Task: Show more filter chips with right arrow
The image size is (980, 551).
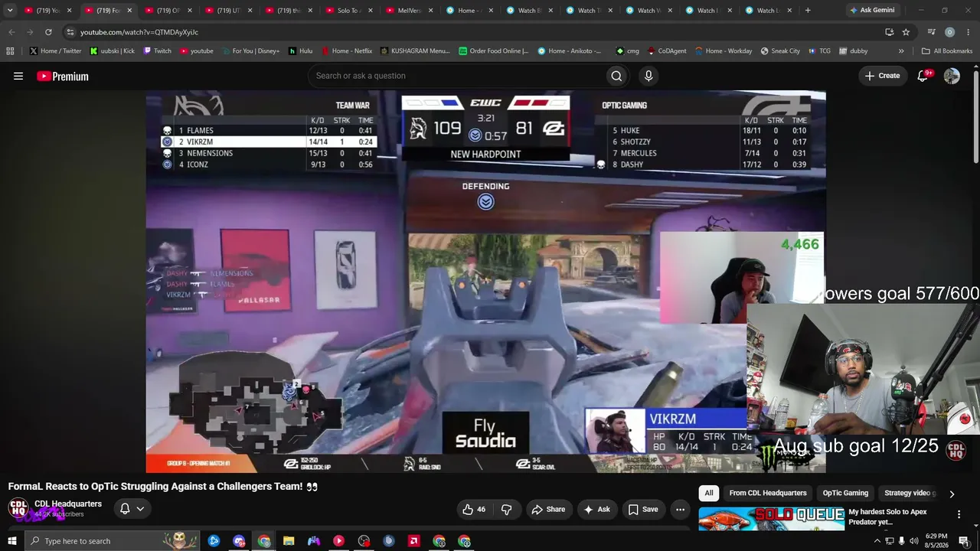Action: pos(952,494)
